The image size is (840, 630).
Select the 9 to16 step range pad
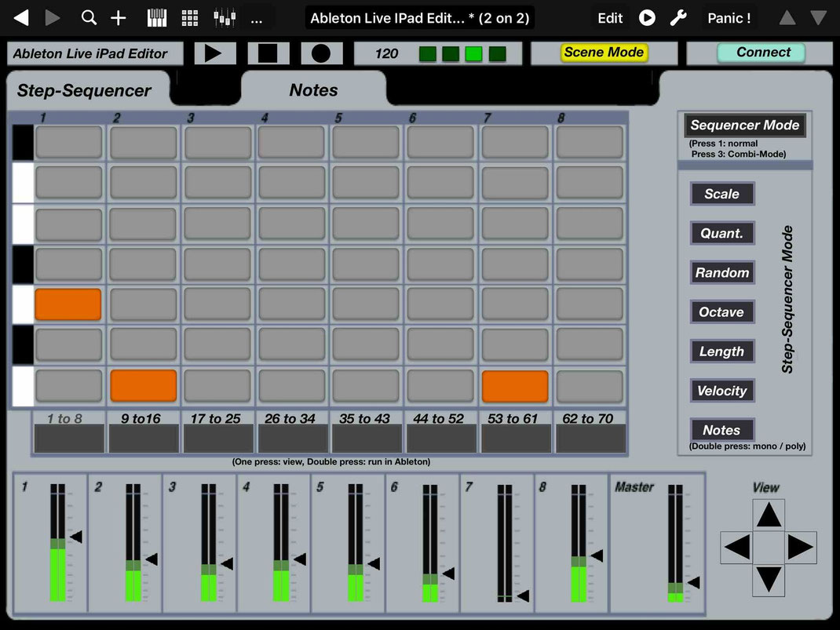(144, 439)
